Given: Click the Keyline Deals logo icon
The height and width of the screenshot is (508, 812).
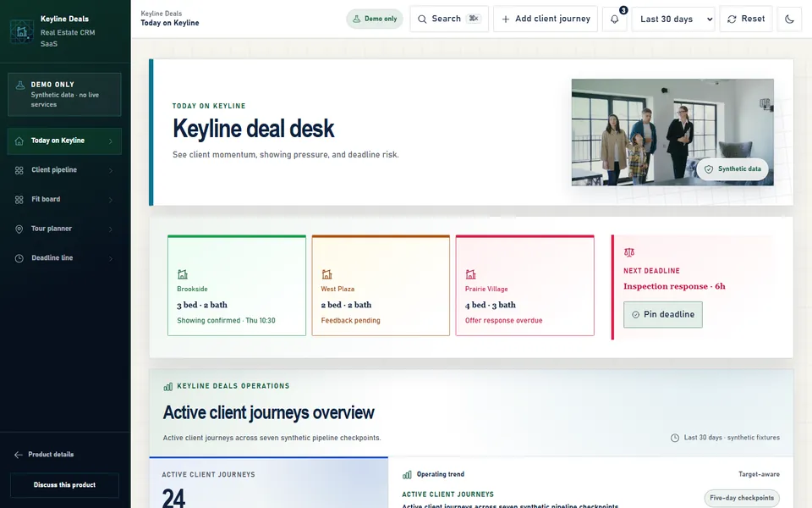Looking at the screenshot, I should click(22, 31).
